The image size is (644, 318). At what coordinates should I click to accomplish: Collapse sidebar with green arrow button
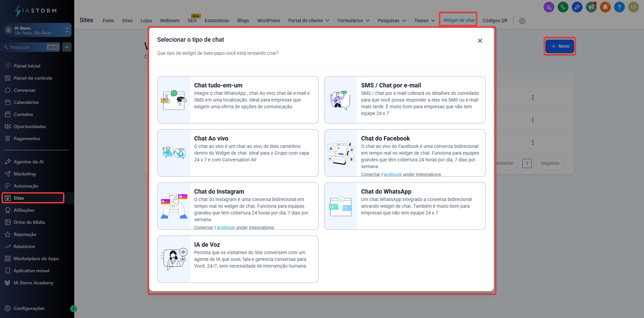tap(74, 309)
